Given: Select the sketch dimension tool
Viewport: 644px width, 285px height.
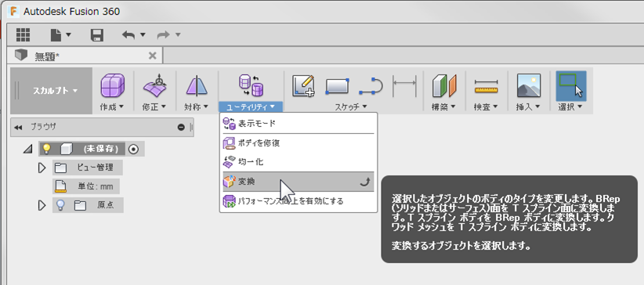Looking at the screenshot, I should [x=404, y=86].
